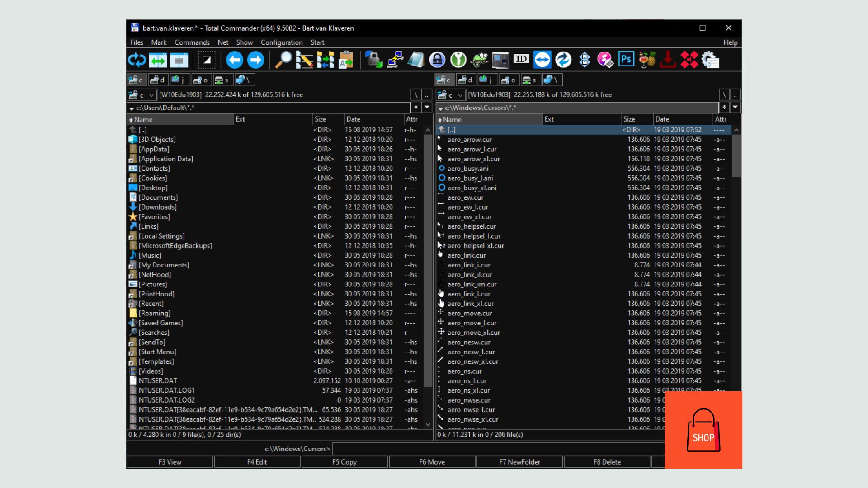Click the red diamond pattern icon
This screenshot has width=868, height=488.
pyautogui.click(x=689, y=60)
